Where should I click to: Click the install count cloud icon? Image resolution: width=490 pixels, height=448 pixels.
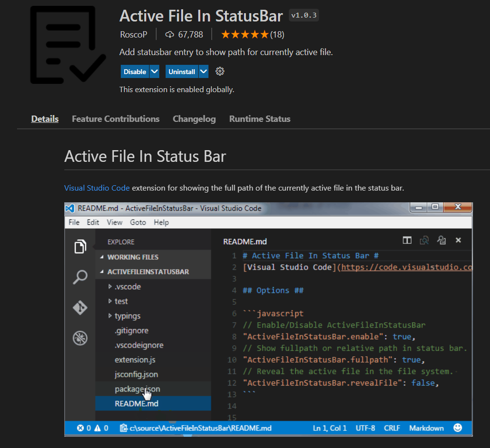pos(170,35)
